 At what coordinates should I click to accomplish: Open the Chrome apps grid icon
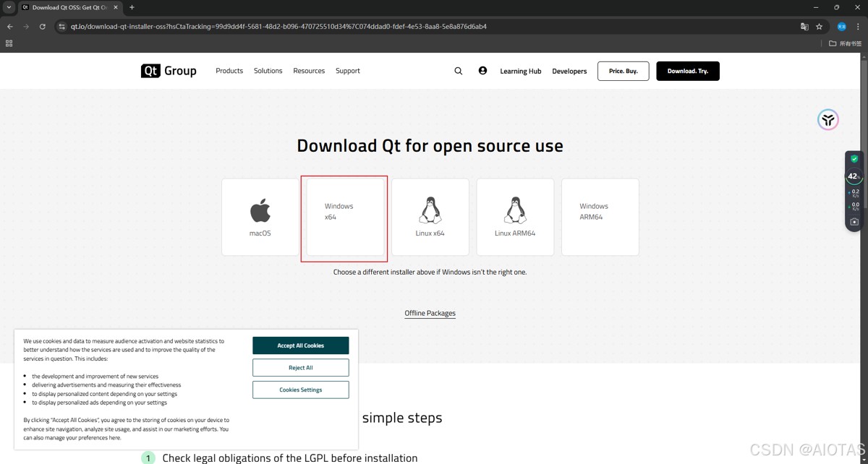tap(9, 43)
